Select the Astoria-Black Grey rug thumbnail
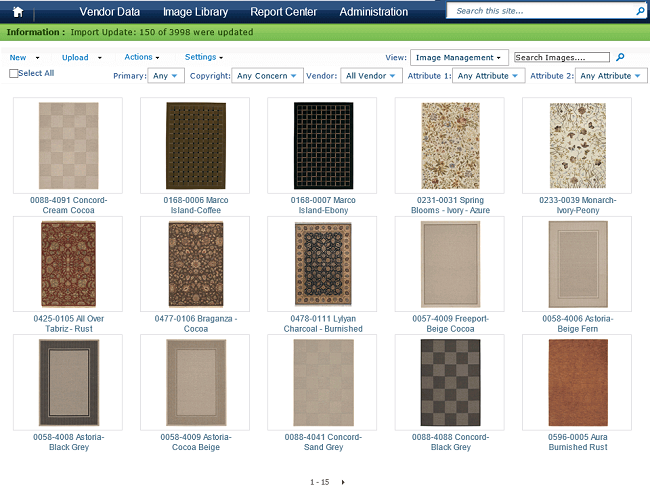This screenshot has width=650, height=488. [68, 382]
